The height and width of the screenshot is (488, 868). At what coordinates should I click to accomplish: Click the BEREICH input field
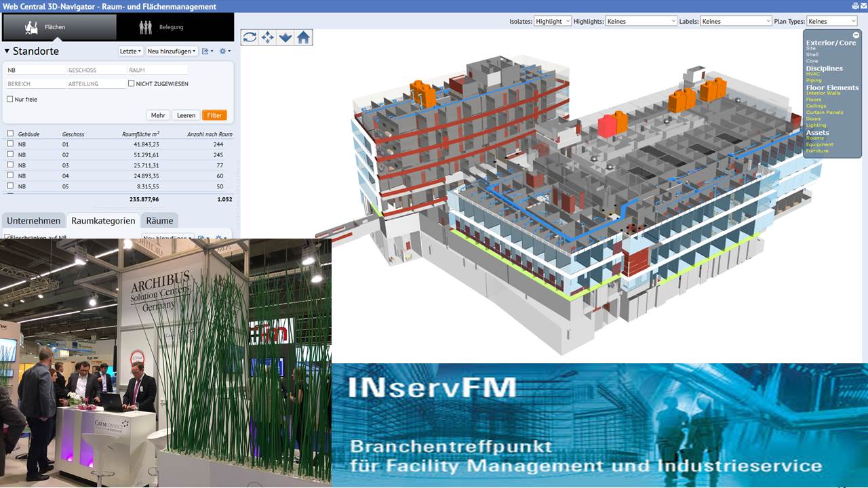click(x=35, y=83)
